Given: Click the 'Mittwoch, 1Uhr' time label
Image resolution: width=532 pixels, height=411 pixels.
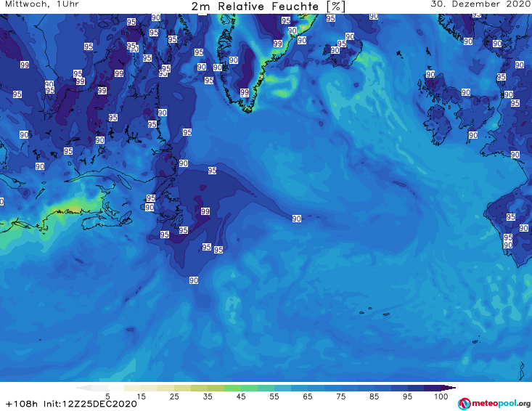Looking at the screenshot, I should click(42, 4).
